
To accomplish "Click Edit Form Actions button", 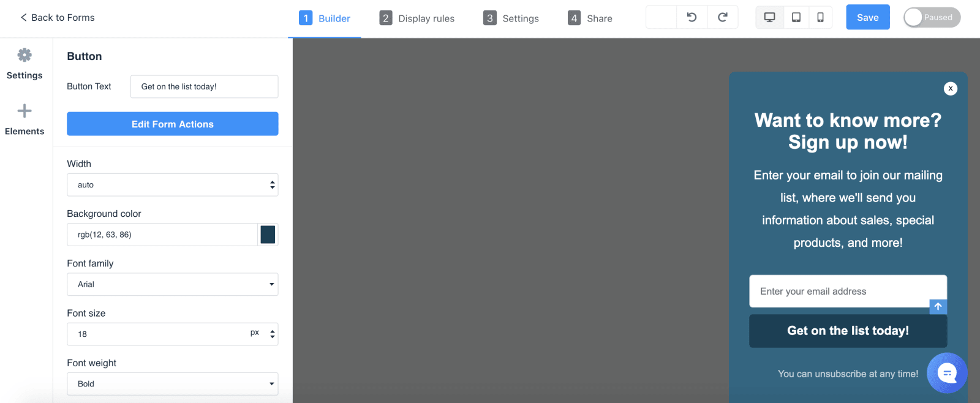I will coord(172,124).
